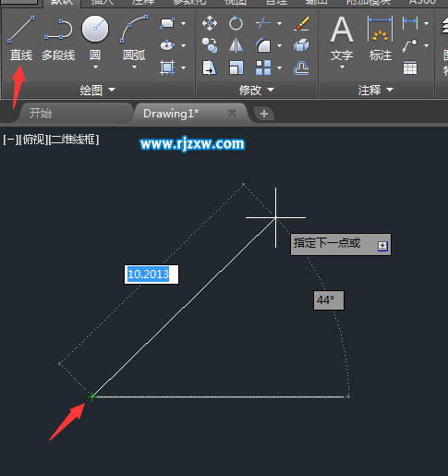Open the Text (文字) dropdown arrow
Viewport: 448px width, 476px height.
[x=342, y=67]
